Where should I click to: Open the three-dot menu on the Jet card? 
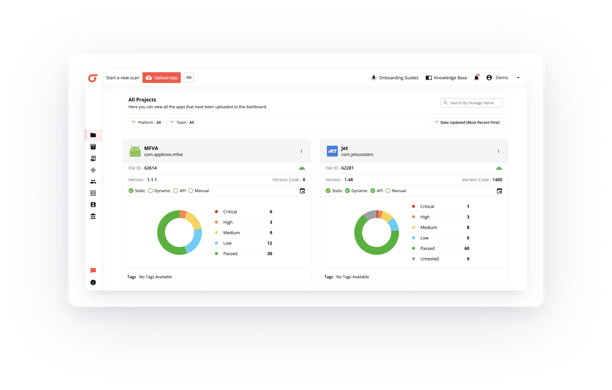[x=498, y=151]
